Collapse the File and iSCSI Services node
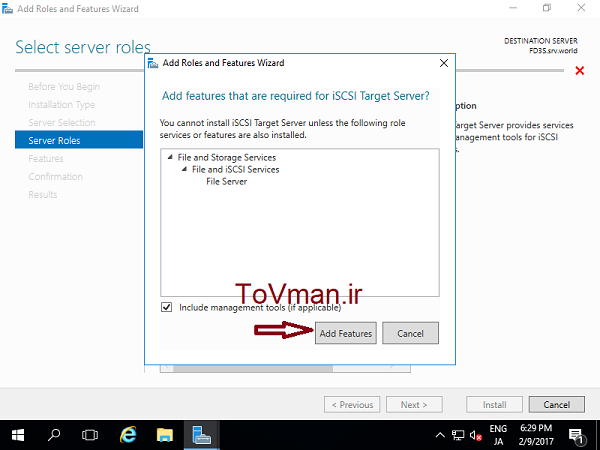600x450 pixels. click(x=184, y=170)
